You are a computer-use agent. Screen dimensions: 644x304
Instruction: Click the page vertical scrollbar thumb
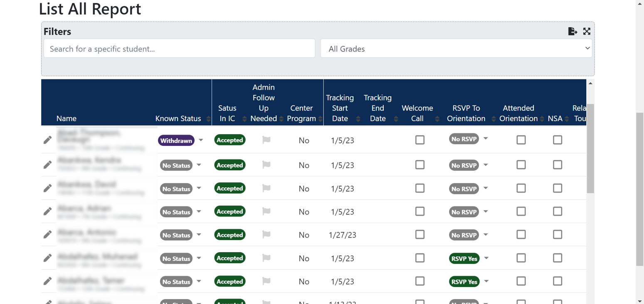point(640,189)
